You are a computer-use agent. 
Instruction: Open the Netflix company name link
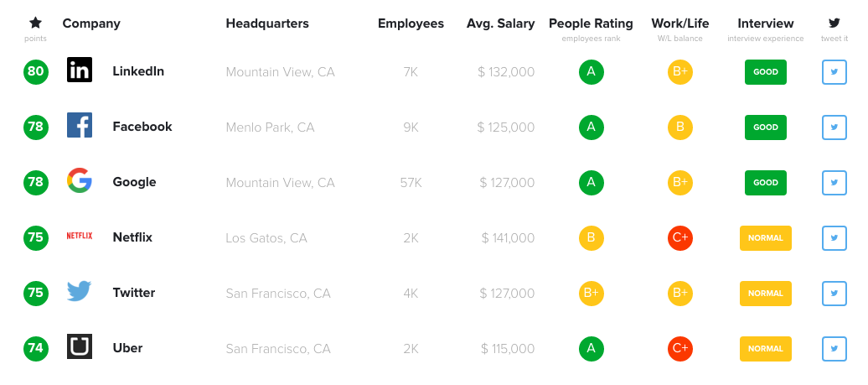[x=132, y=237]
